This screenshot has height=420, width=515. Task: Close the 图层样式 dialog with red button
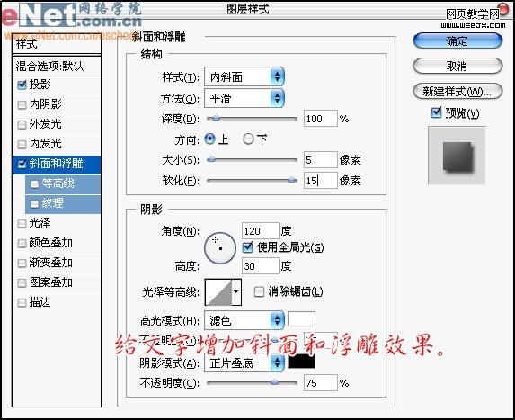(x=502, y=9)
